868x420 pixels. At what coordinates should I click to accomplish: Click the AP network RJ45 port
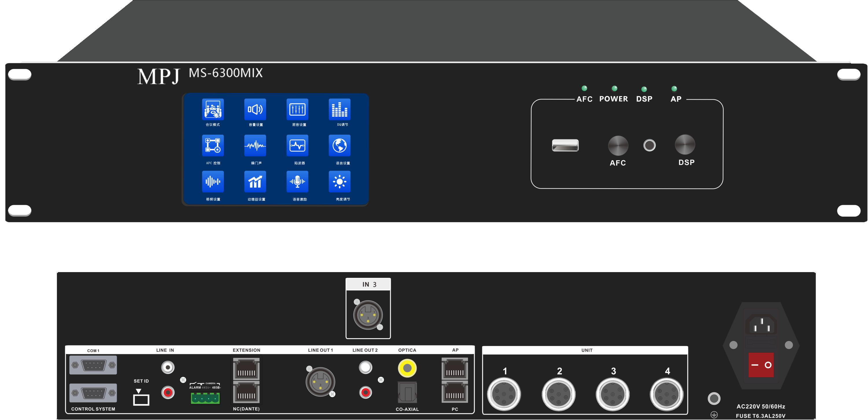[455, 369]
